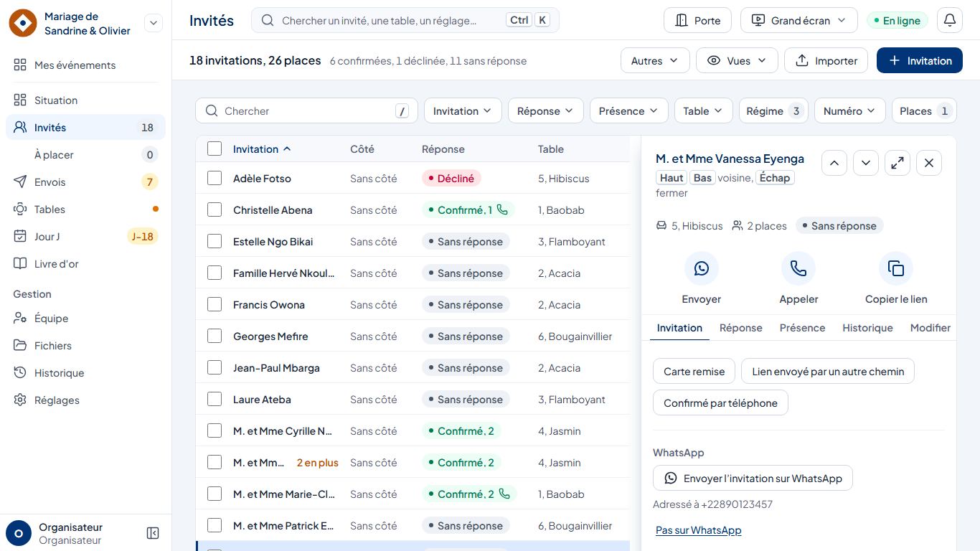Check the Adèle Fotso row checkbox
Viewport: 980px width, 551px height.
click(215, 179)
